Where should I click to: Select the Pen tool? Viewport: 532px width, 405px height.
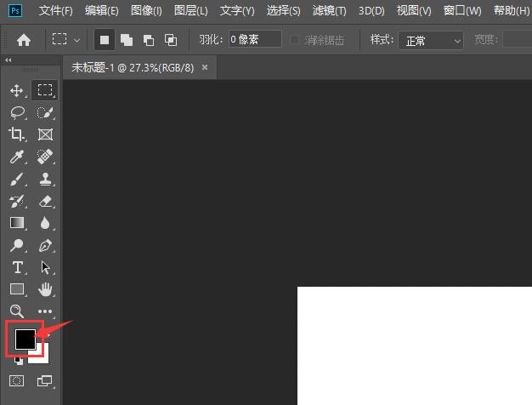click(45, 245)
